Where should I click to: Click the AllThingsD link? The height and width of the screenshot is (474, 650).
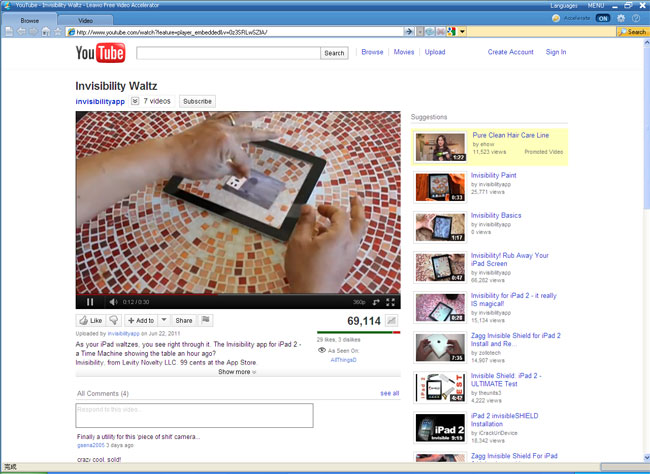click(343, 360)
